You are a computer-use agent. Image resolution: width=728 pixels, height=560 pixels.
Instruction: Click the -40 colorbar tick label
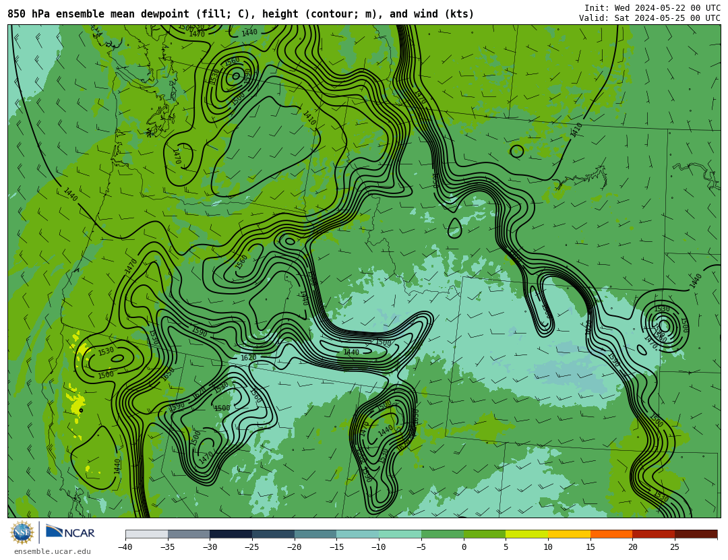[x=125, y=547]
